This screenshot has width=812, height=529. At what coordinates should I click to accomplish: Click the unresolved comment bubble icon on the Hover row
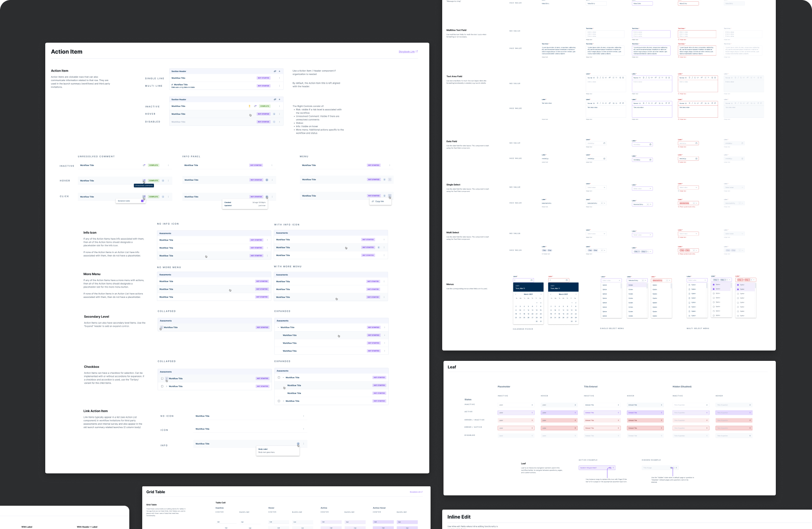point(144,180)
